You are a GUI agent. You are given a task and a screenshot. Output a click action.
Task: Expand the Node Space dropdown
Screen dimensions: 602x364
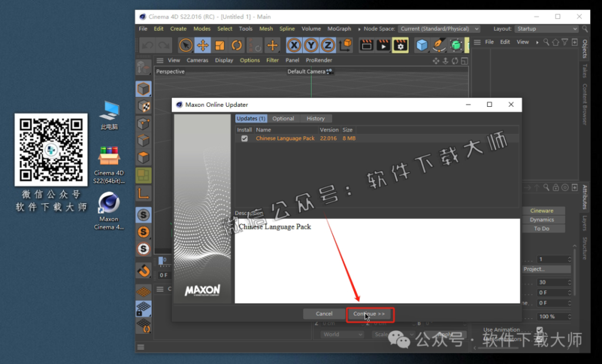pos(439,29)
